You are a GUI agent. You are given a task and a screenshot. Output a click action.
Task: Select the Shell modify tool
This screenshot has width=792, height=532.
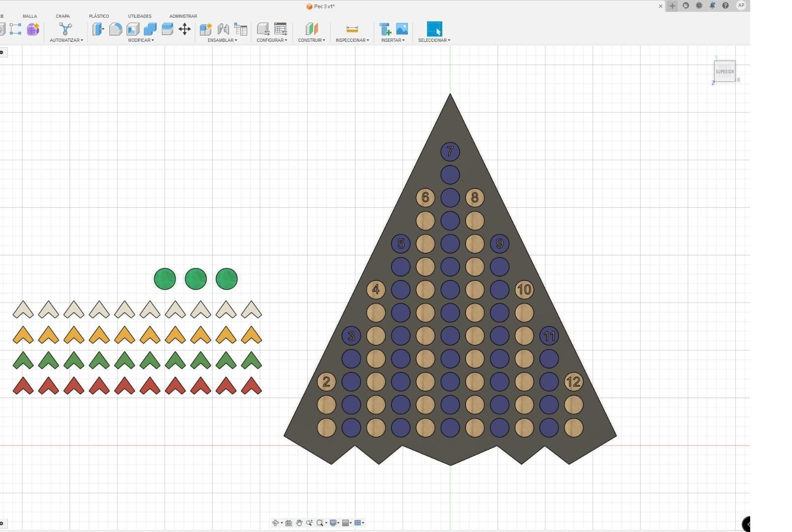[133, 29]
